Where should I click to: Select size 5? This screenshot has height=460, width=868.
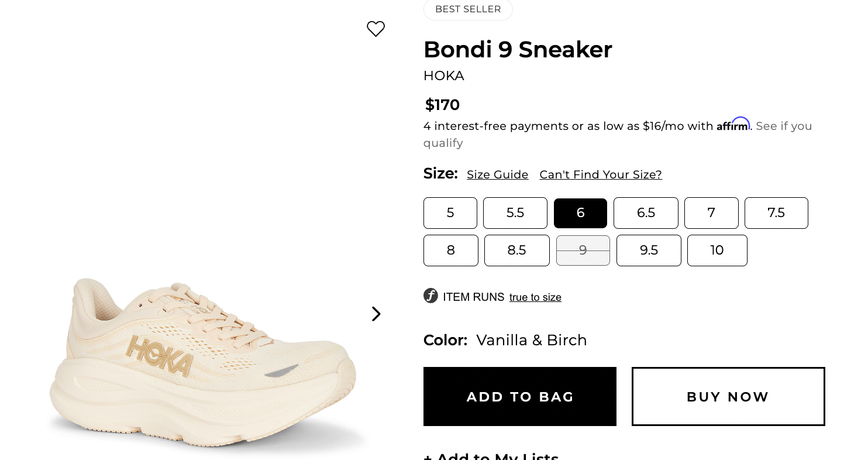(450, 213)
